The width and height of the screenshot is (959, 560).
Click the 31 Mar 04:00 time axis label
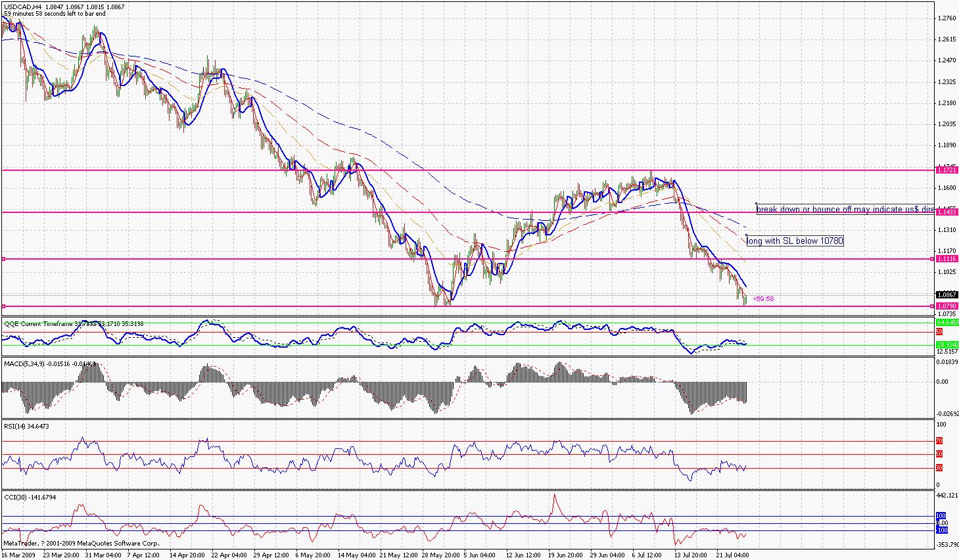(103, 555)
